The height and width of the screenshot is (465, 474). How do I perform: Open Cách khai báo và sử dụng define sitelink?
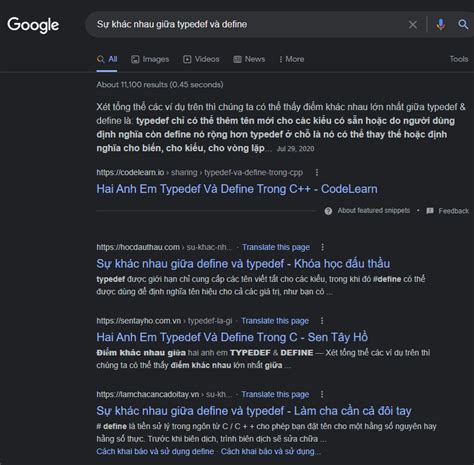click(x=155, y=451)
